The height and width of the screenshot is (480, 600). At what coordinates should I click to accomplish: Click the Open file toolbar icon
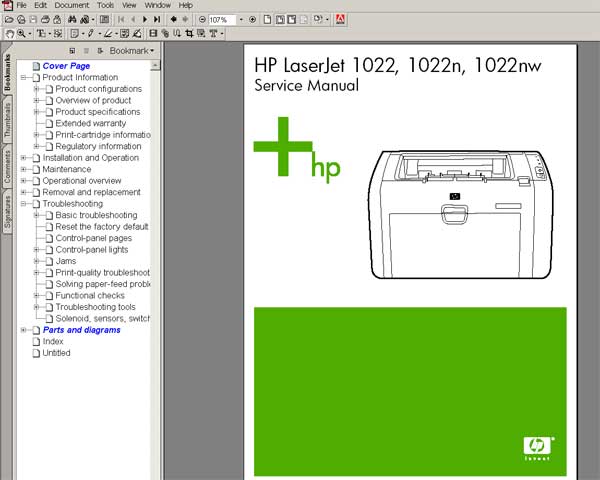[9, 20]
